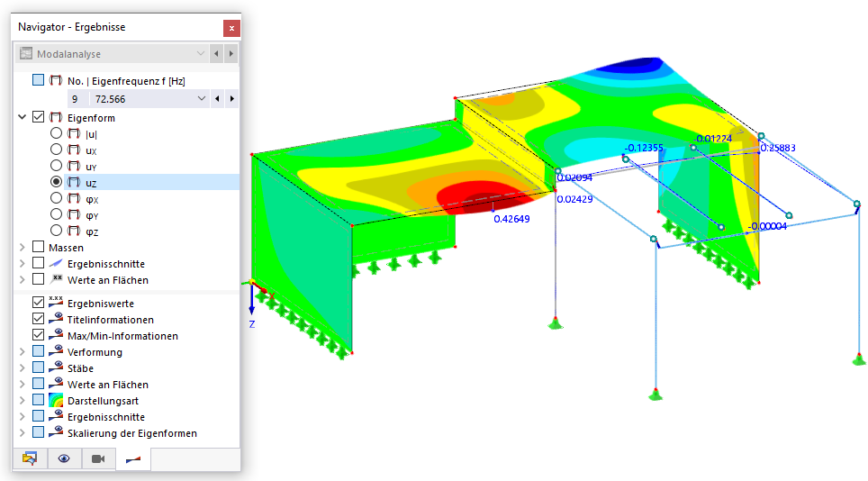Uncheck the Ergebniswerte checkbox
The width and height of the screenshot is (868, 481).
(x=38, y=303)
